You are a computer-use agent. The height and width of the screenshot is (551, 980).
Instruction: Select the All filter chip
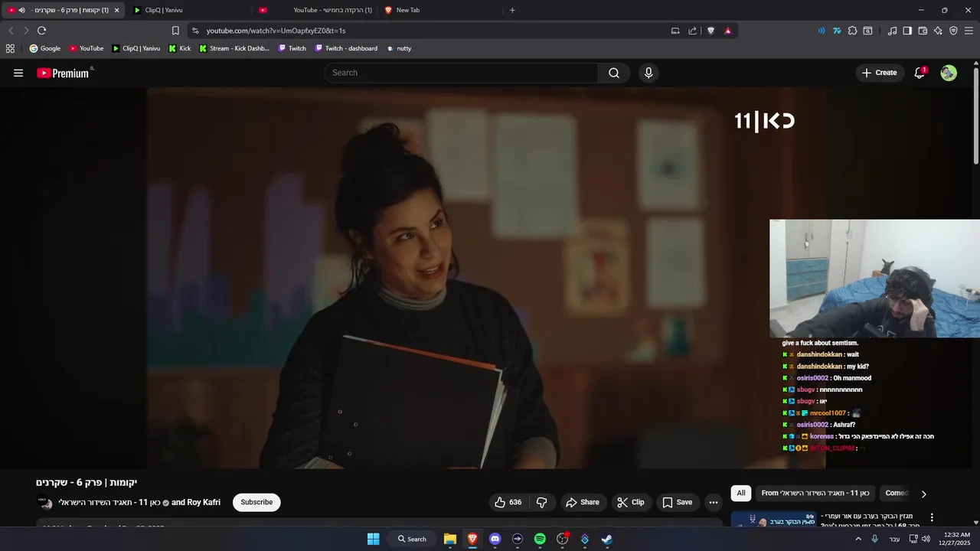click(x=740, y=493)
